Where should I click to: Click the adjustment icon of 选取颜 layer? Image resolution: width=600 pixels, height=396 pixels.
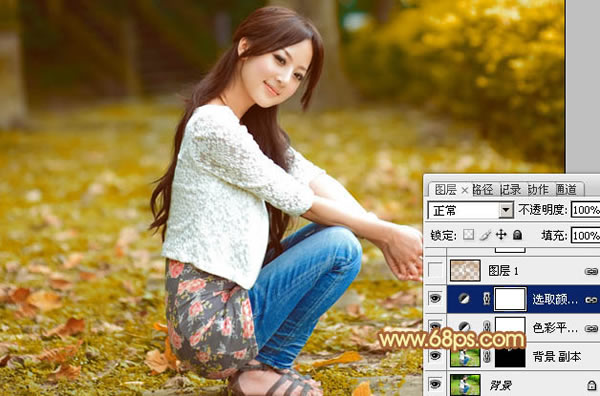click(x=464, y=299)
